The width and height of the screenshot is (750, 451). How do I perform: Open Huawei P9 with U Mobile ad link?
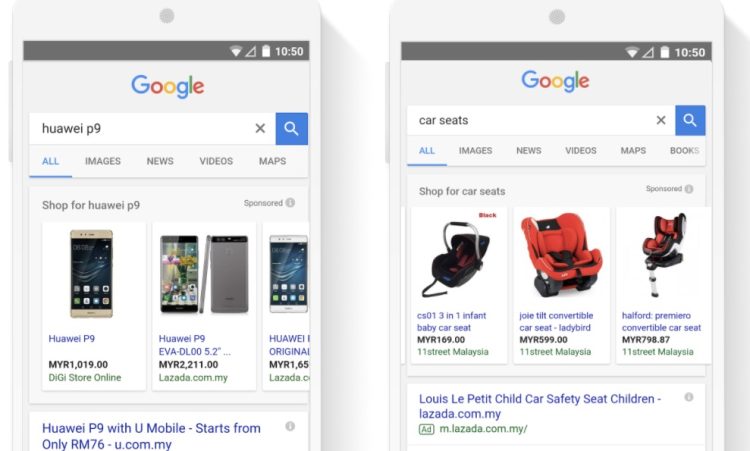click(151, 436)
